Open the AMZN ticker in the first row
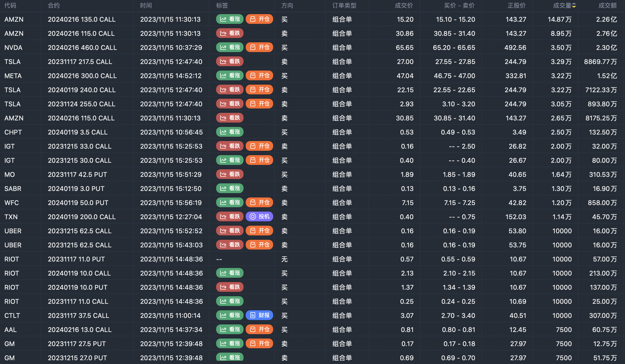The height and width of the screenshot is (364, 625). tap(14, 20)
